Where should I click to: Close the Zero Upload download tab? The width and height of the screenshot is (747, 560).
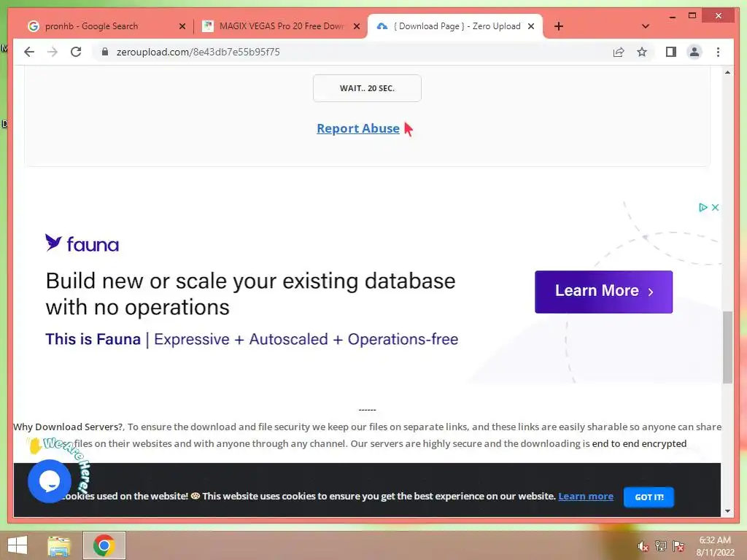531,26
